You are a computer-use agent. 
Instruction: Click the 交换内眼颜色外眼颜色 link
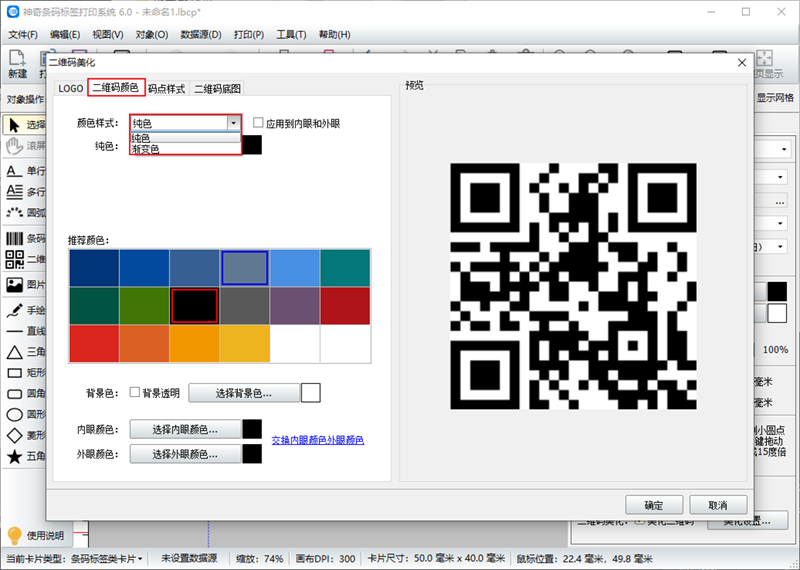(317, 440)
